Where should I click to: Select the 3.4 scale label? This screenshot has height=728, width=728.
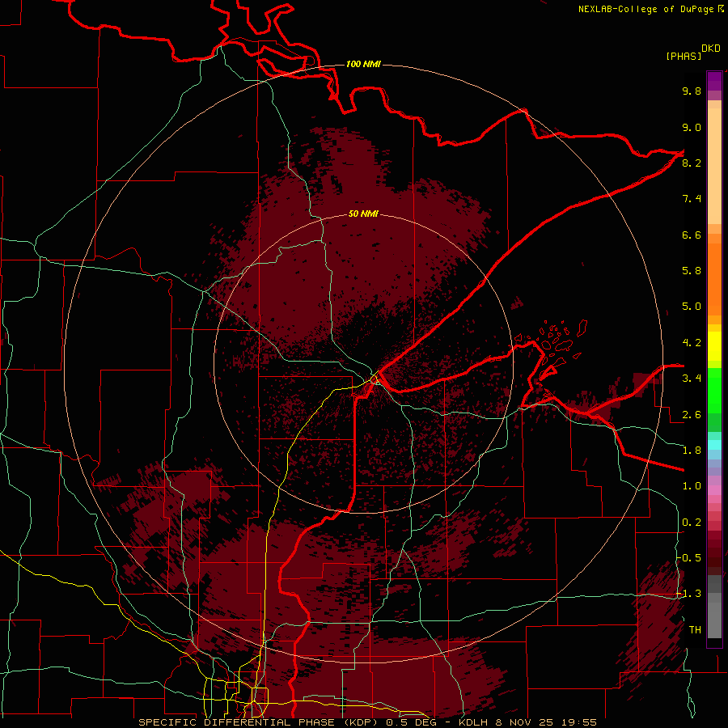coord(692,379)
